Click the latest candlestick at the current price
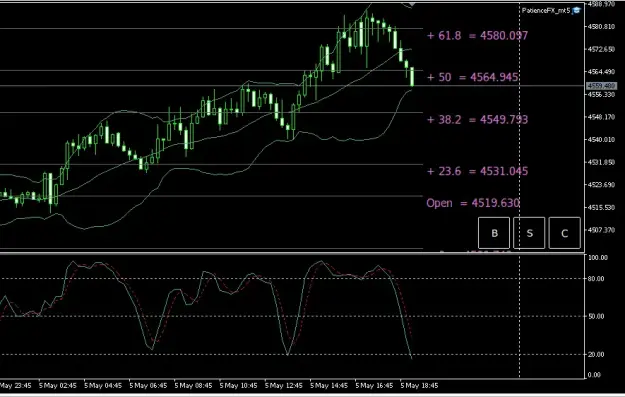The width and height of the screenshot is (625, 397). [412, 77]
